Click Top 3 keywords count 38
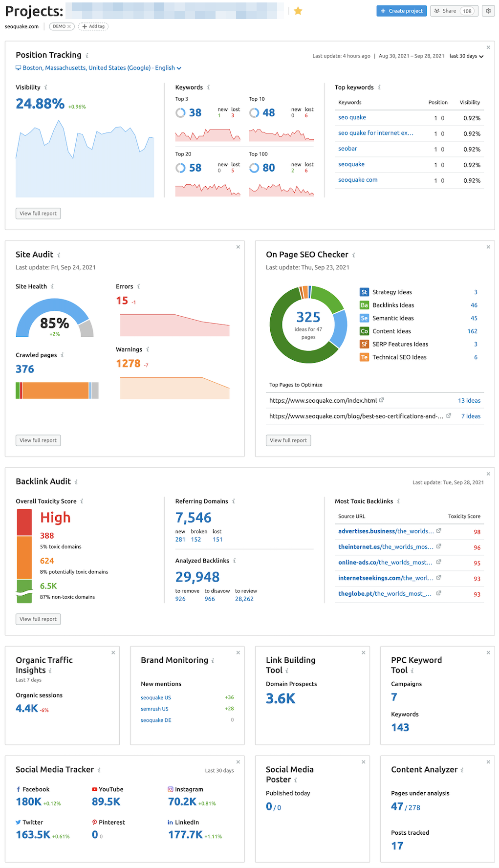 [x=195, y=113]
